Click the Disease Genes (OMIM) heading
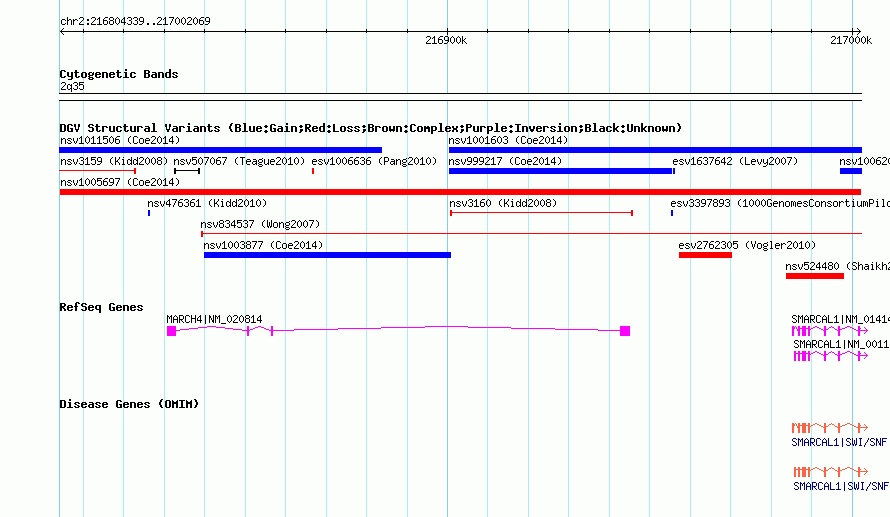This screenshot has width=890, height=517. 129,404
